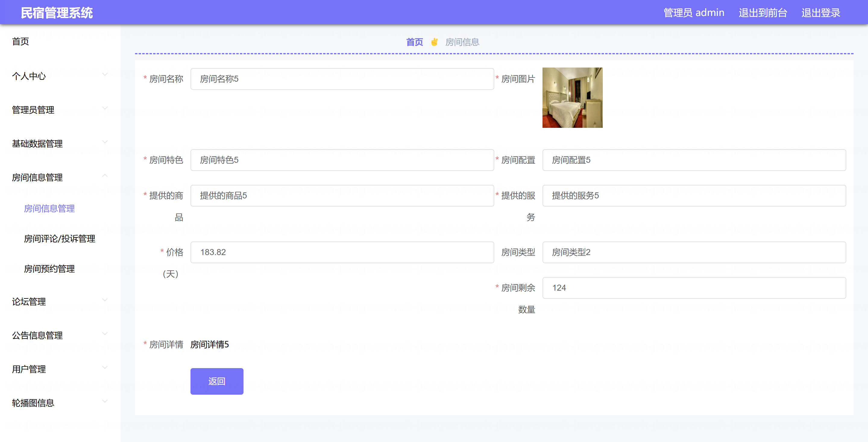Click the 房间详情 label
Viewport: 868px width, 442px height.
pos(166,345)
